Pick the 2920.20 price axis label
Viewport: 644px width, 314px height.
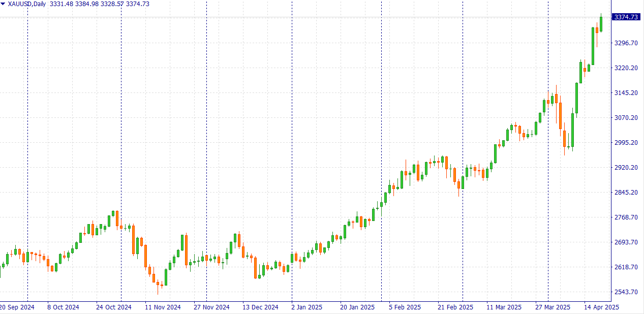click(626, 168)
